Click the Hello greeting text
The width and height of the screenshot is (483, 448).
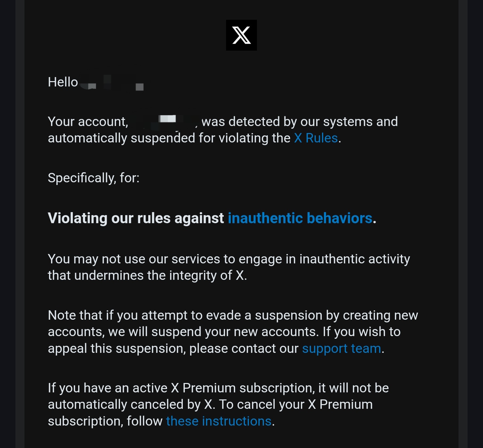point(63,82)
